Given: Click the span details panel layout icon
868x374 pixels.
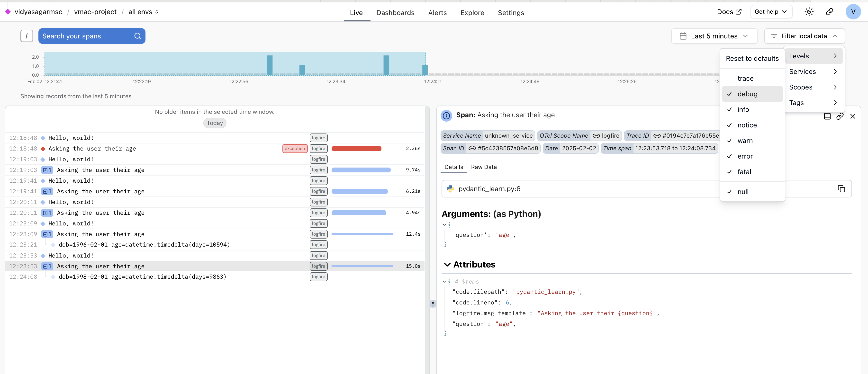Looking at the screenshot, I should [827, 116].
